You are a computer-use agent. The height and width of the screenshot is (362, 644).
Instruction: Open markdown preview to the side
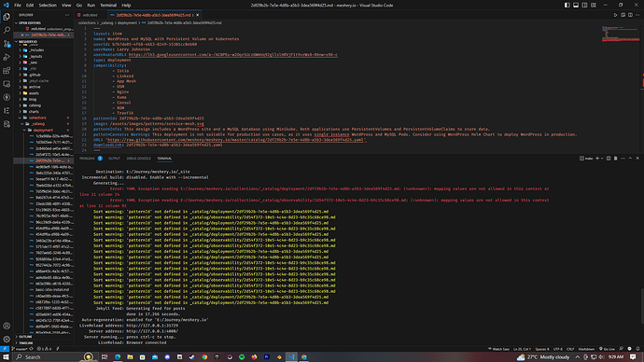point(623,15)
